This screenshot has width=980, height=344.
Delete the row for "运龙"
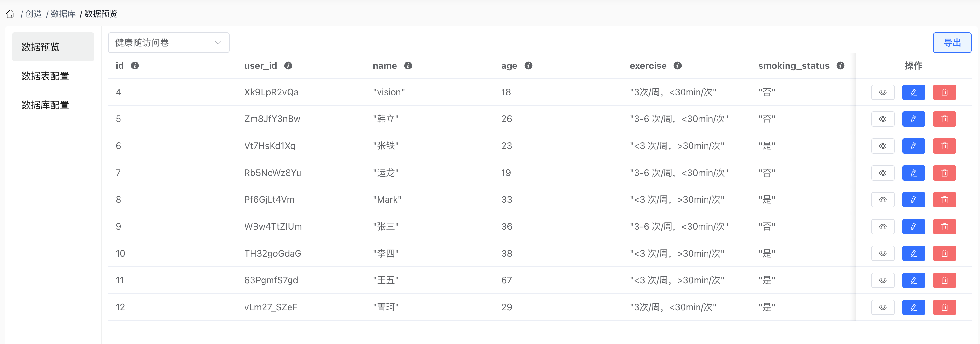(945, 173)
